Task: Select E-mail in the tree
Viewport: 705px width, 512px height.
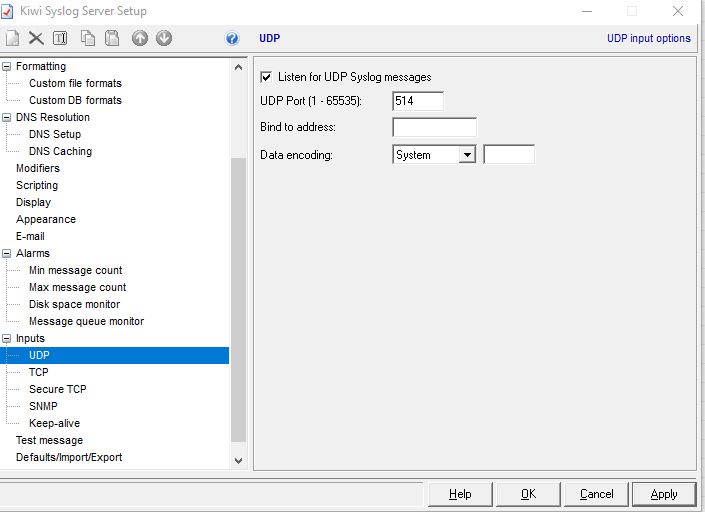Action: click(x=30, y=236)
